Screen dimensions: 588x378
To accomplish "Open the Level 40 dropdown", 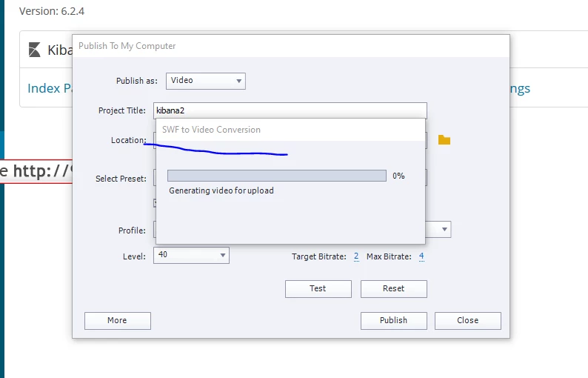I will (191, 255).
